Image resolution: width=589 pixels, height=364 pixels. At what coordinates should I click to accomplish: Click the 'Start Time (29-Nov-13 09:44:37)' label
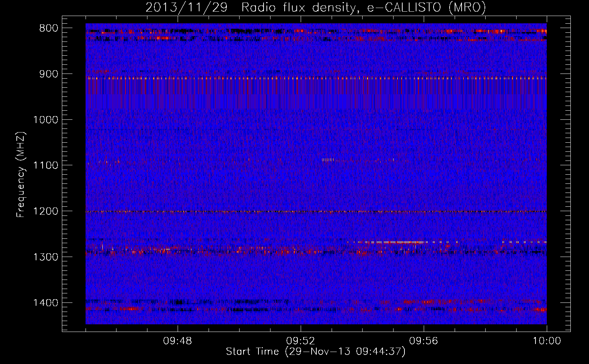[x=316, y=352]
